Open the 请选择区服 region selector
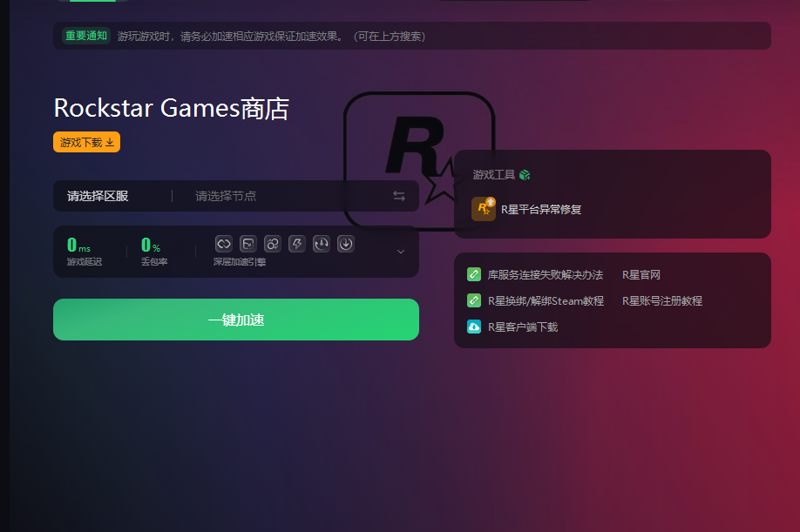This screenshot has height=532, width=800. click(98, 196)
